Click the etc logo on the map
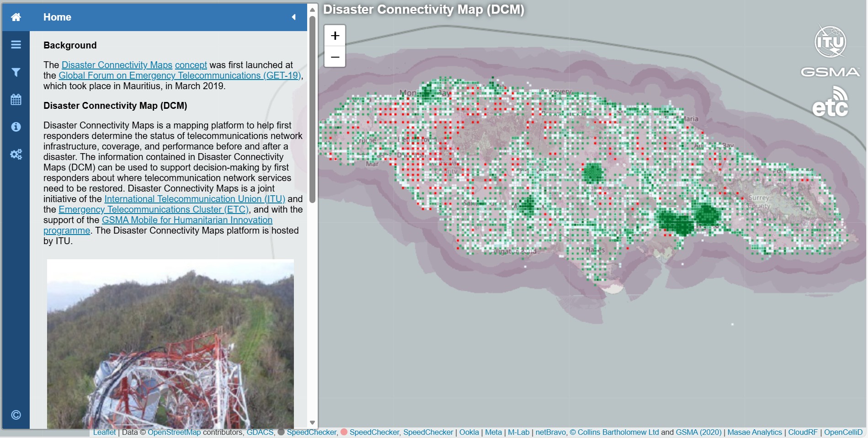This screenshot has height=438, width=868. [x=830, y=103]
